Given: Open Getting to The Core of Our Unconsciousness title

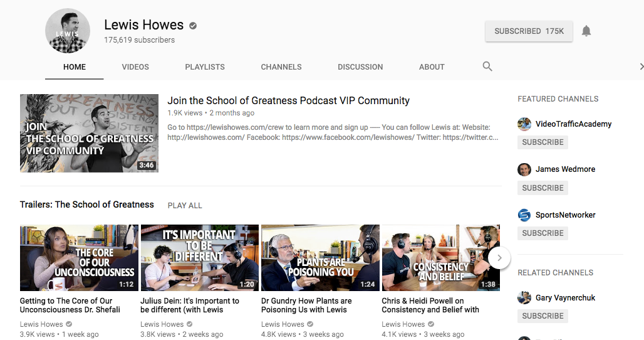Looking at the screenshot, I should [x=70, y=305].
